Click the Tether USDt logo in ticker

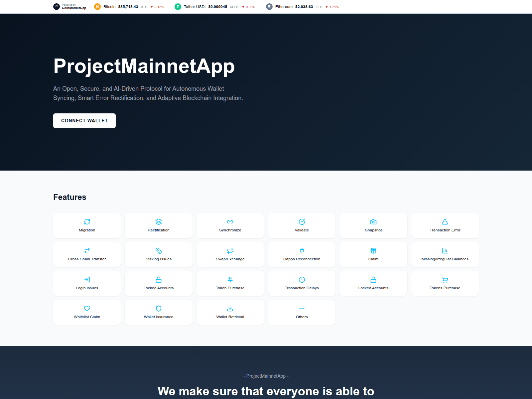pos(178,7)
